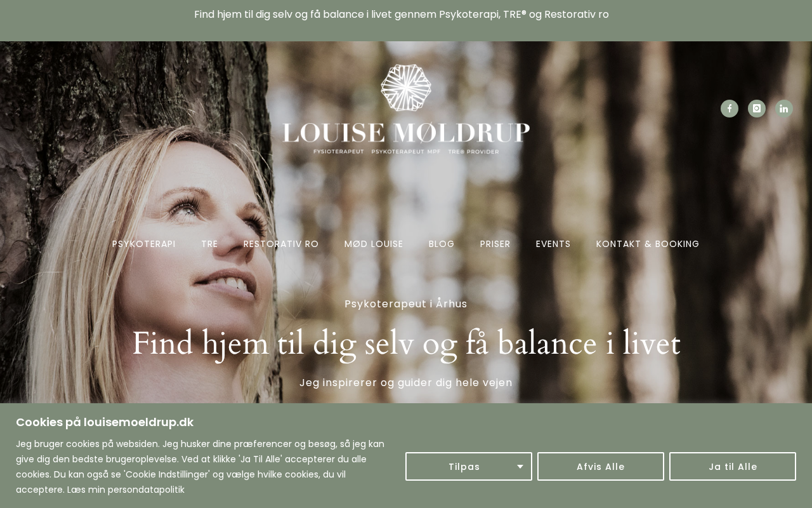Image resolution: width=812 pixels, height=508 pixels.
Task: Open the Blog page
Action: (442, 244)
